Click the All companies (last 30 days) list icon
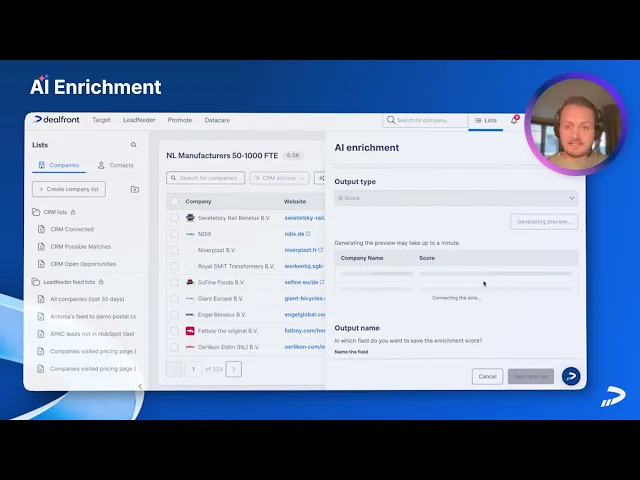The width and height of the screenshot is (640, 480). [41, 299]
